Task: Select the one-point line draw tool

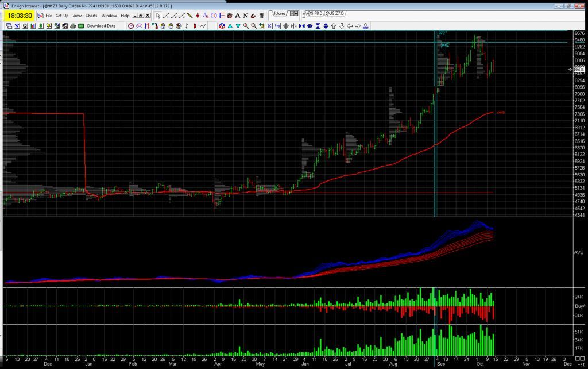Action: coord(166,16)
